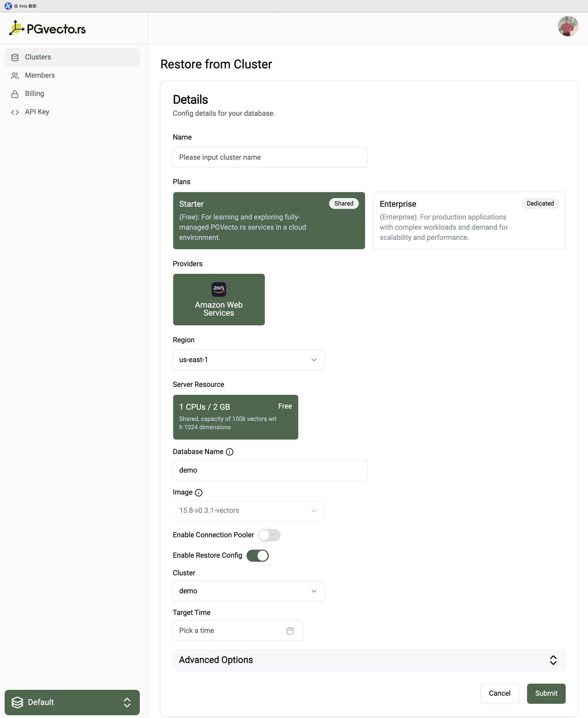Image resolution: width=588 pixels, height=718 pixels.
Task: Disable the Restore Config toggle
Action: coord(257,555)
